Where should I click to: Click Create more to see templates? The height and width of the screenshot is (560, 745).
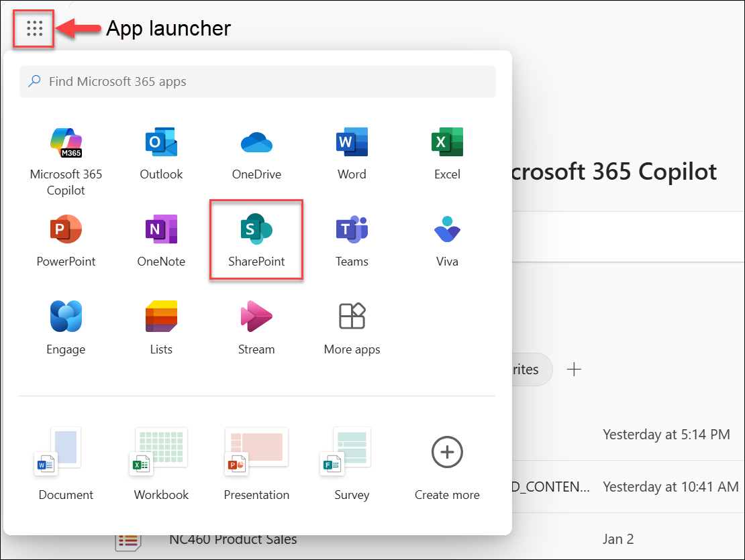click(447, 463)
